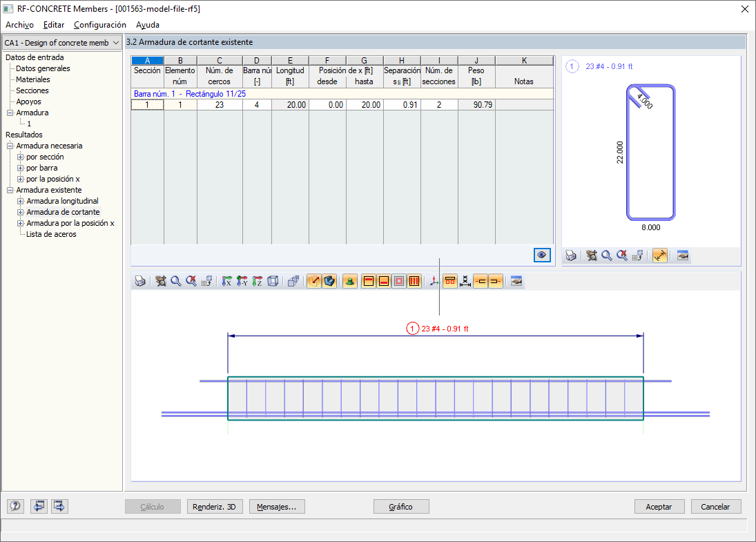Activate the Zoom tool in the graphic toolbar

point(175,281)
